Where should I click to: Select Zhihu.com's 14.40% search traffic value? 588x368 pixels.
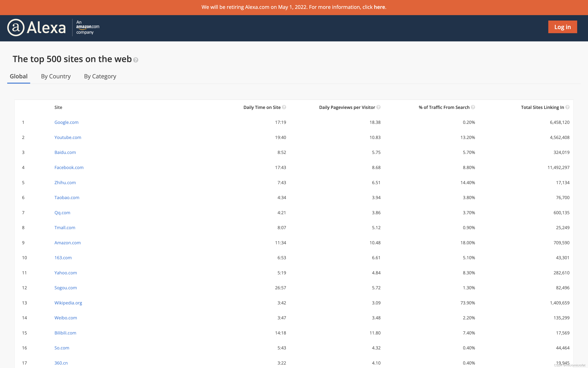(467, 183)
